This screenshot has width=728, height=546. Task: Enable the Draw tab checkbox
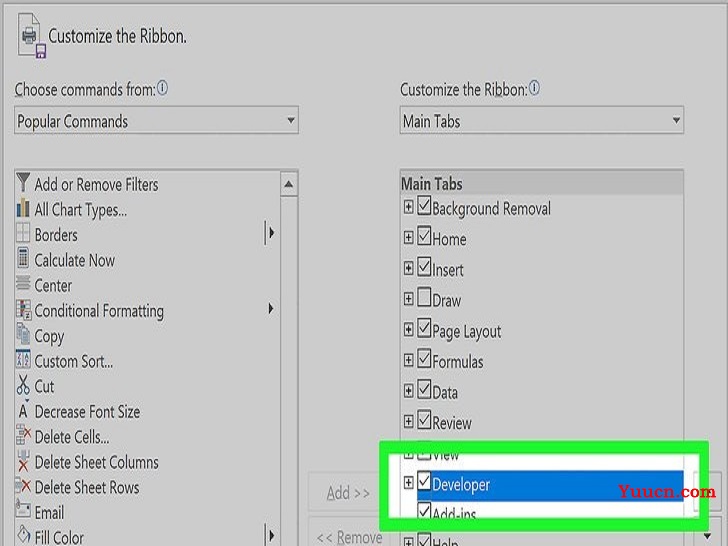(424, 298)
